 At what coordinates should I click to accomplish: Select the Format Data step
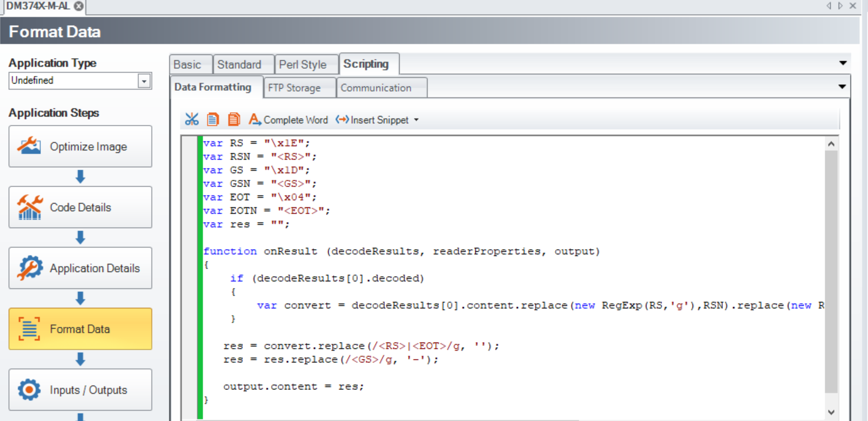80,329
